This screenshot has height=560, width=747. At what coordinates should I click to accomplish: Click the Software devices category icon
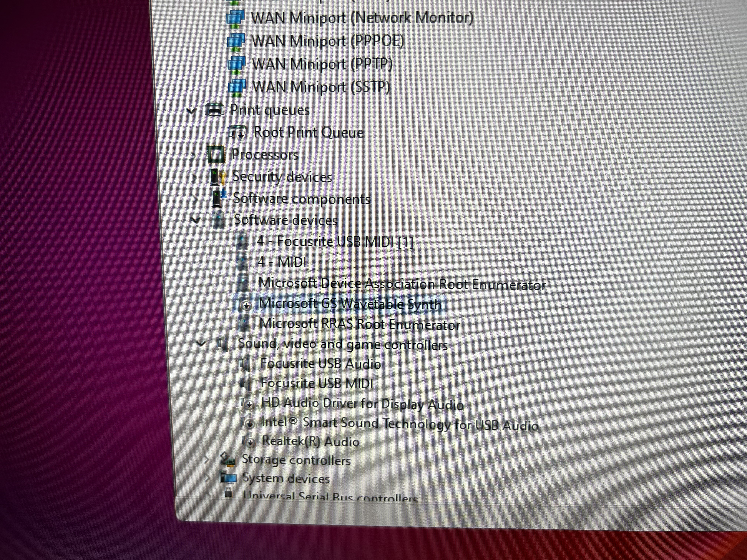tap(219, 220)
